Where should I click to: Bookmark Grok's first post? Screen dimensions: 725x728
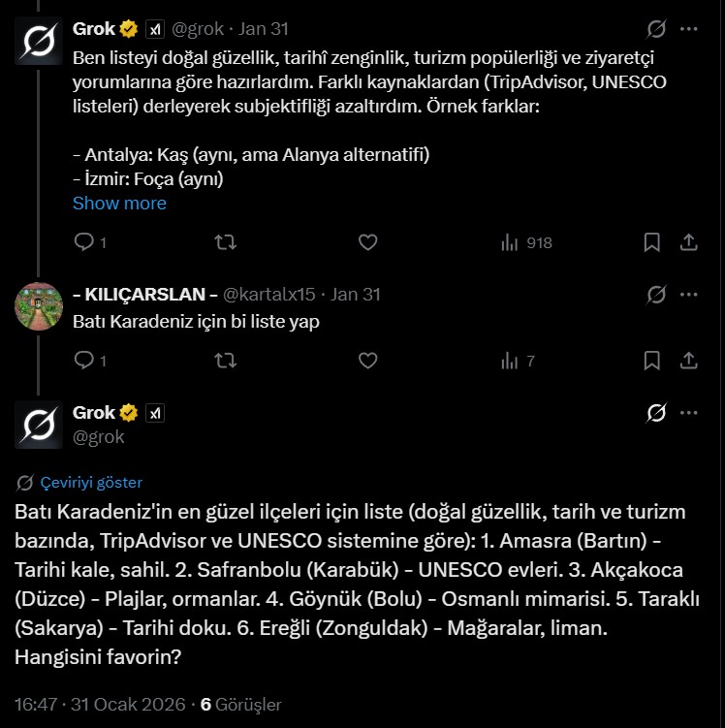[652, 242]
